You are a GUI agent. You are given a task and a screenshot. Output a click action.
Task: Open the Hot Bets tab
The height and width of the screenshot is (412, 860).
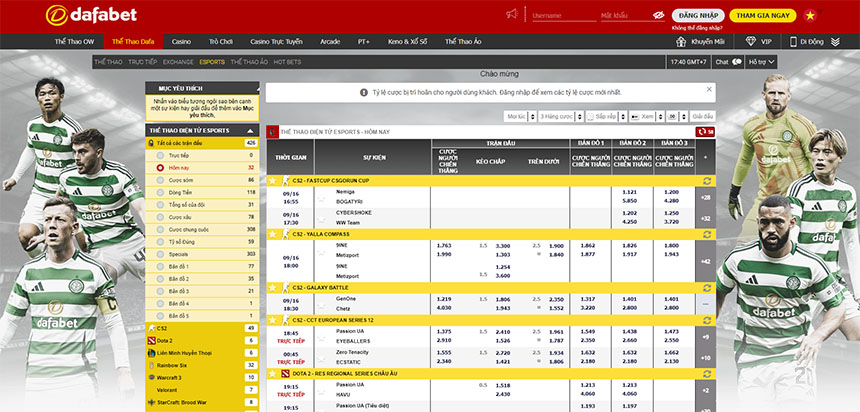(288, 62)
